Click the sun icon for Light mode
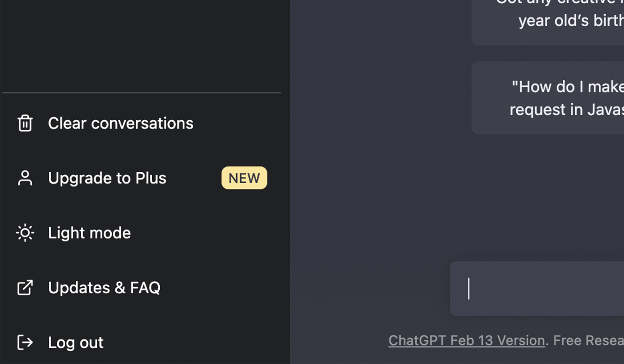 25,233
